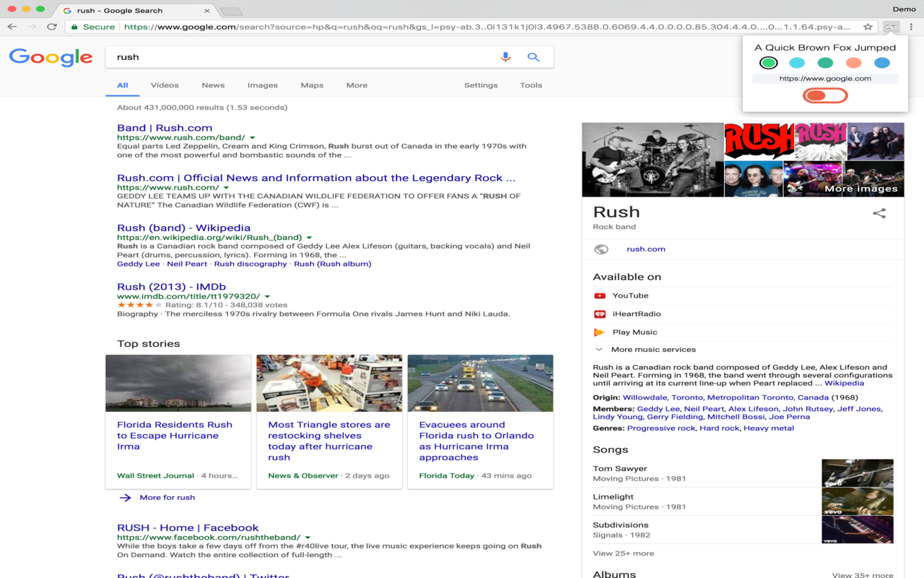
Task: Select the All results tab
Action: (123, 85)
